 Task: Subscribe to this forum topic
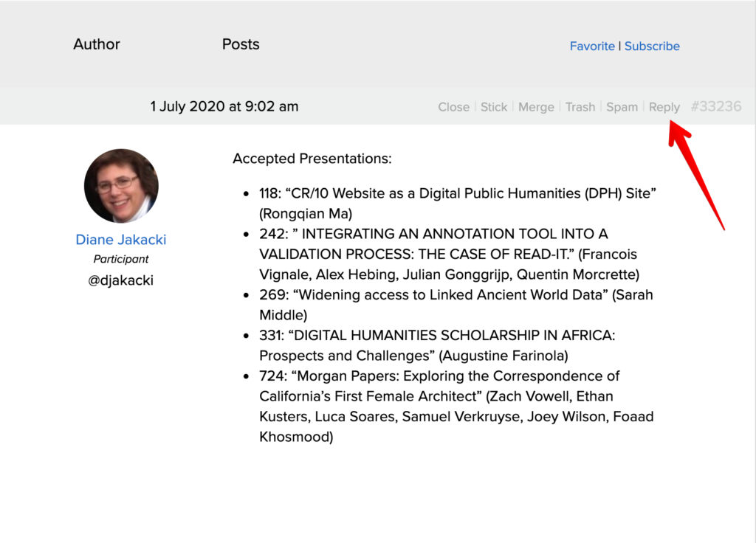(652, 46)
